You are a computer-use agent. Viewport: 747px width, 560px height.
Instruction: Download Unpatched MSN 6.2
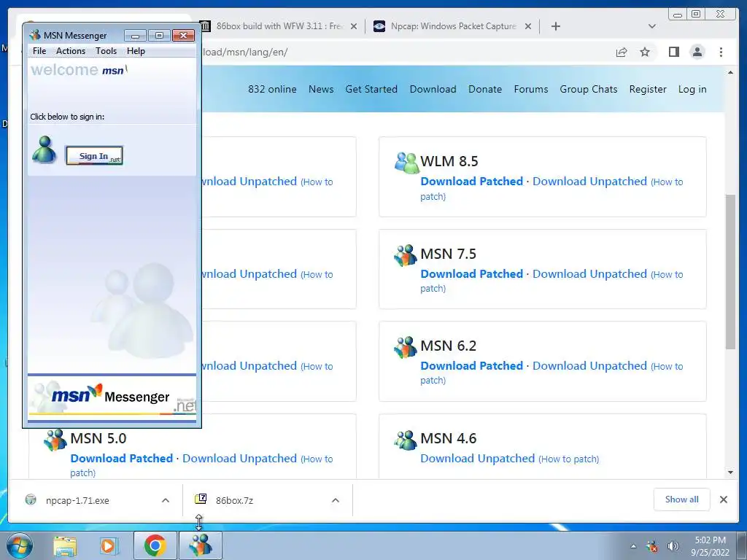[x=589, y=366]
